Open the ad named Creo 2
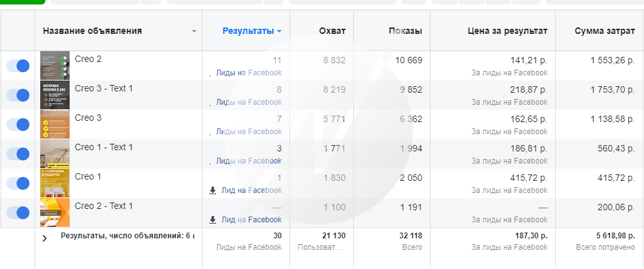 click(x=88, y=59)
